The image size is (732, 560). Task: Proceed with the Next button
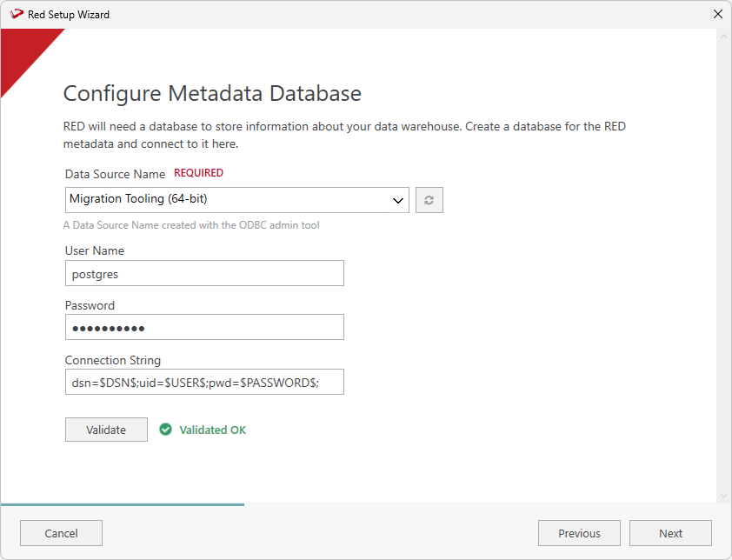pyautogui.click(x=670, y=533)
